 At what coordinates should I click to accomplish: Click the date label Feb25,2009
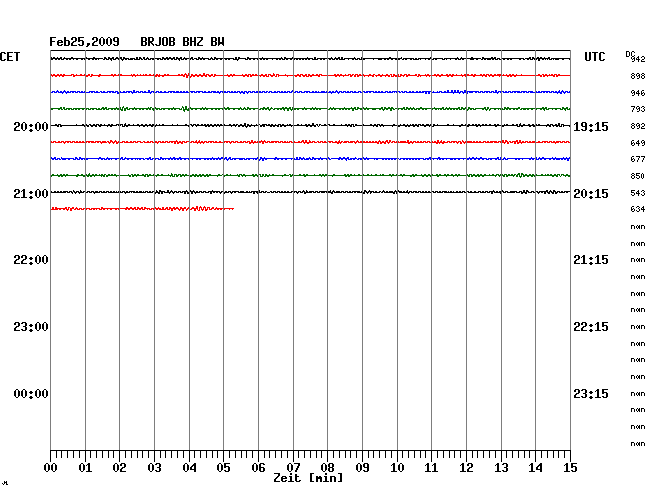tap(84, 42)
